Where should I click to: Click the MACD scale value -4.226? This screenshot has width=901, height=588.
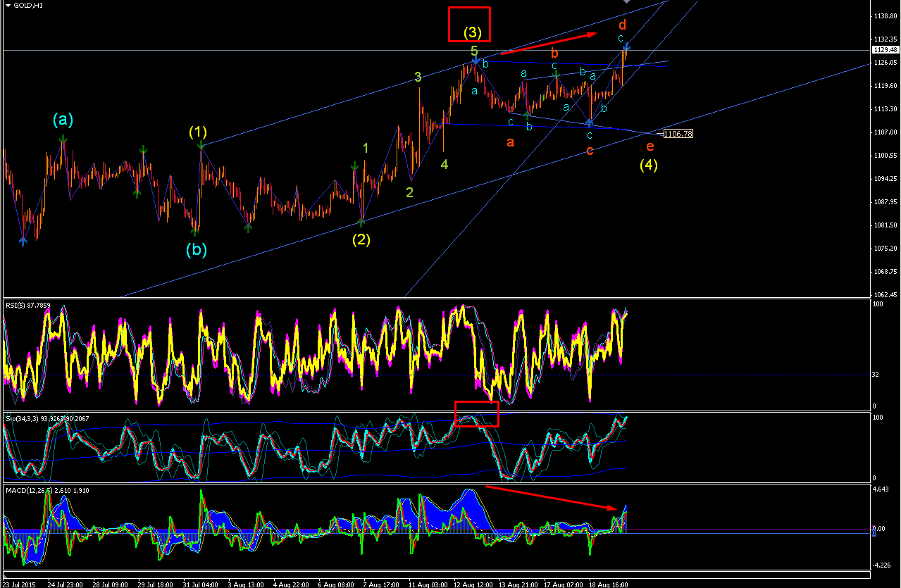[x=881, y=564]
